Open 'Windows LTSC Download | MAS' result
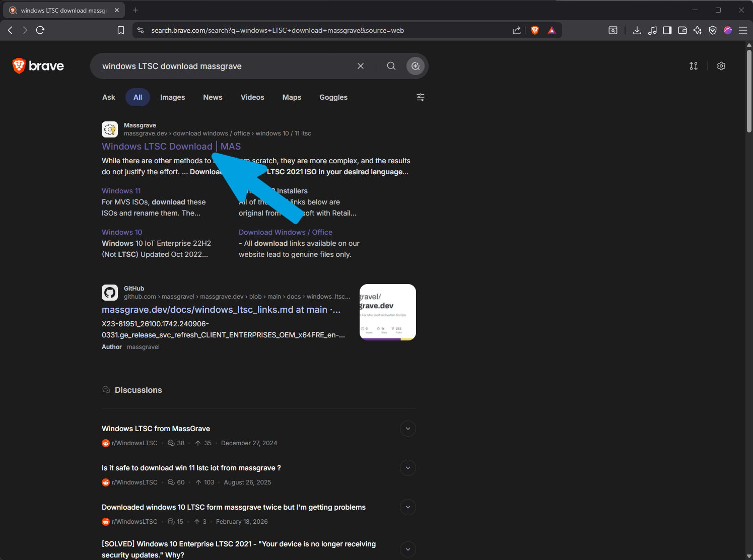This screenshot has height=560, width=753. point(171,147)
